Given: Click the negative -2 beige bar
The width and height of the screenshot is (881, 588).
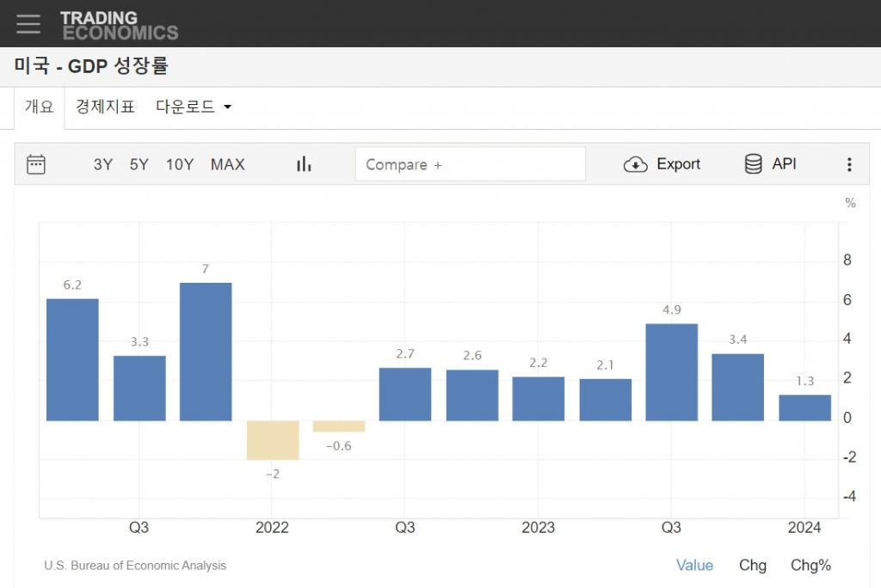Looking at the screenshot, I should tap(273, 440).
